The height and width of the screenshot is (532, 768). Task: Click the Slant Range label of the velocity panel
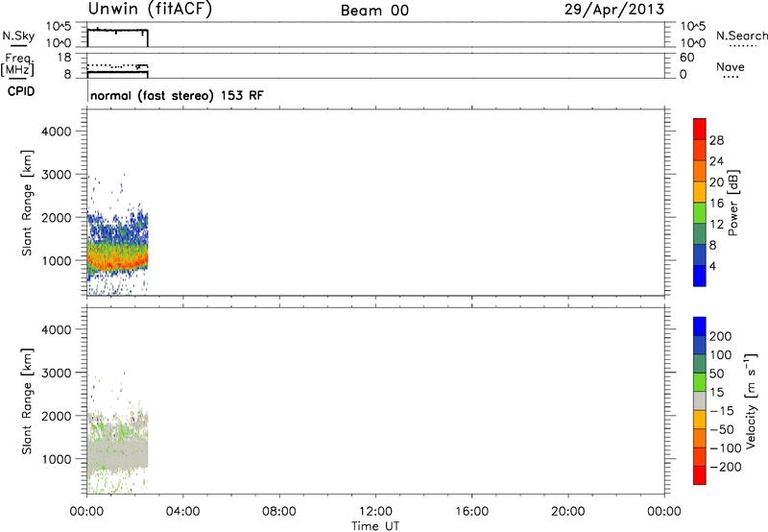(x=27, y=401)
